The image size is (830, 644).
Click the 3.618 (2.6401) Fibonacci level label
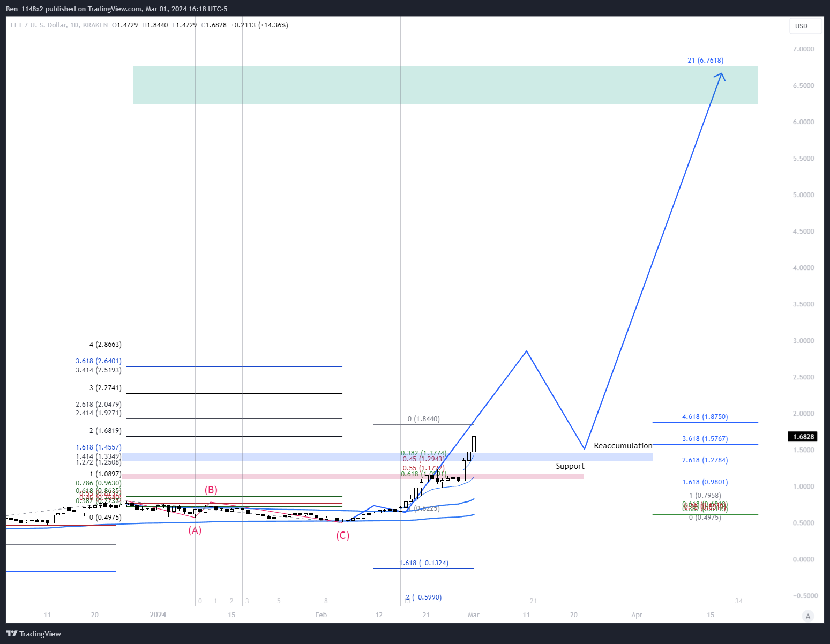point(99,361)
